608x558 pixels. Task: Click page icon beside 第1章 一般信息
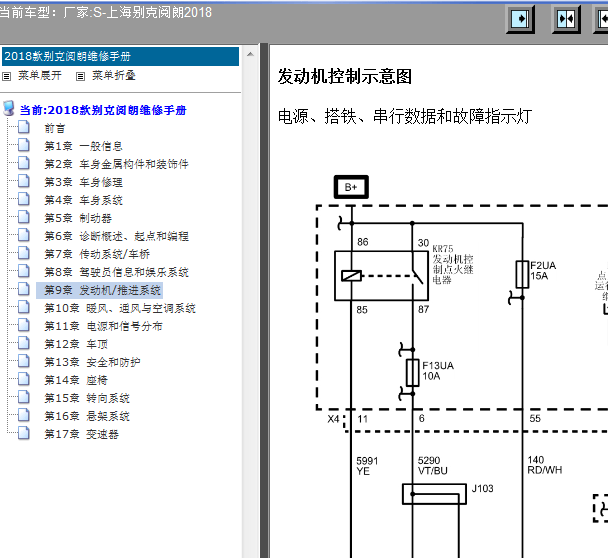pos(24,145)
